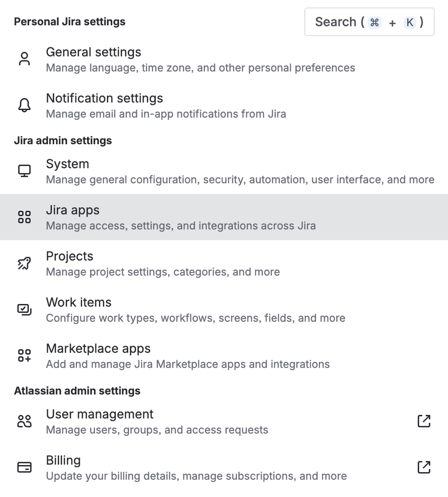Open Work items configuration

79,302
